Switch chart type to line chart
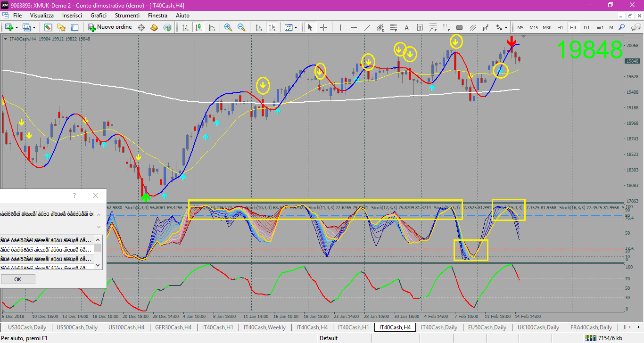 click(x=212, y=27)
